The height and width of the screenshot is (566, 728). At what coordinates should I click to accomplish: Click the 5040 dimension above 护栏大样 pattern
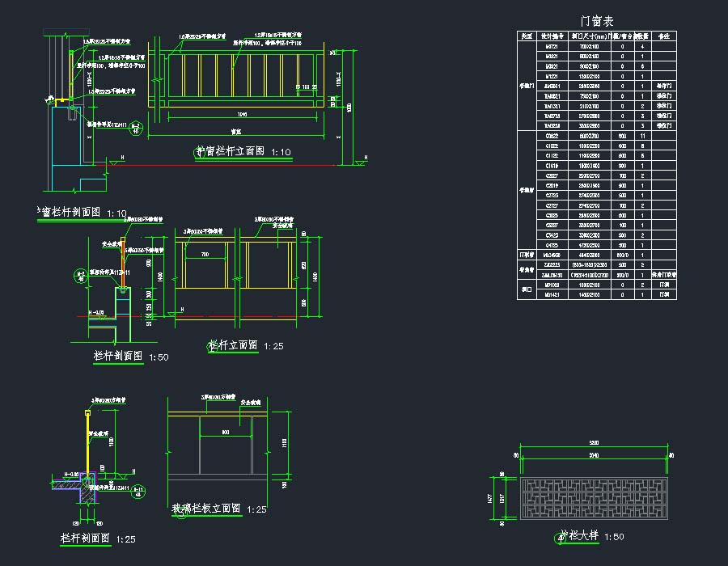pos(594,455)
